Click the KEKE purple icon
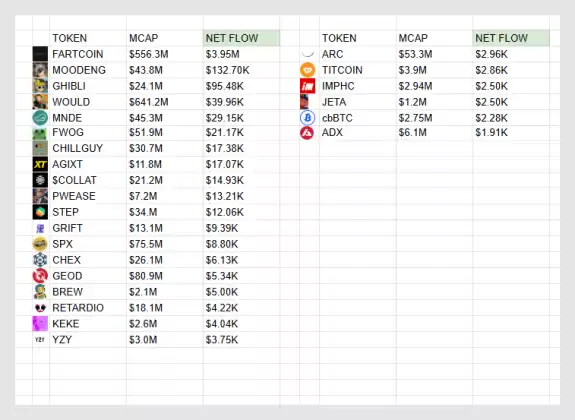Image resolution: width=575 pixels, height=420 pixels. point(40,324)
